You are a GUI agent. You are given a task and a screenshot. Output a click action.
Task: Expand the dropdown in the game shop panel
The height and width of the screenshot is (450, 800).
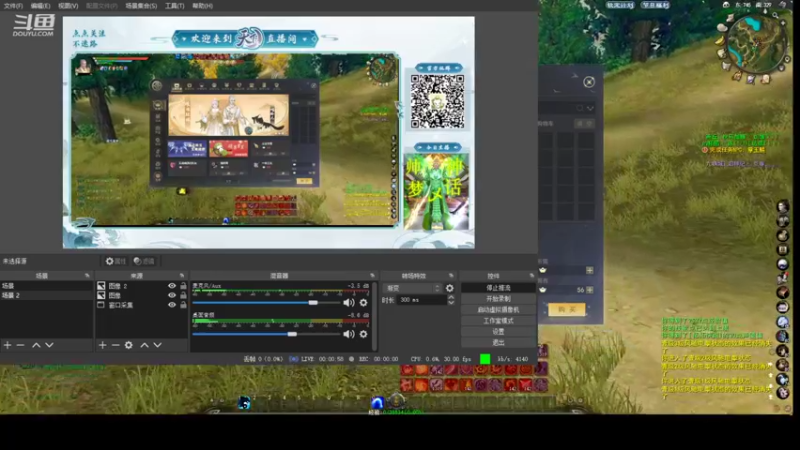[x=590, y=108]
